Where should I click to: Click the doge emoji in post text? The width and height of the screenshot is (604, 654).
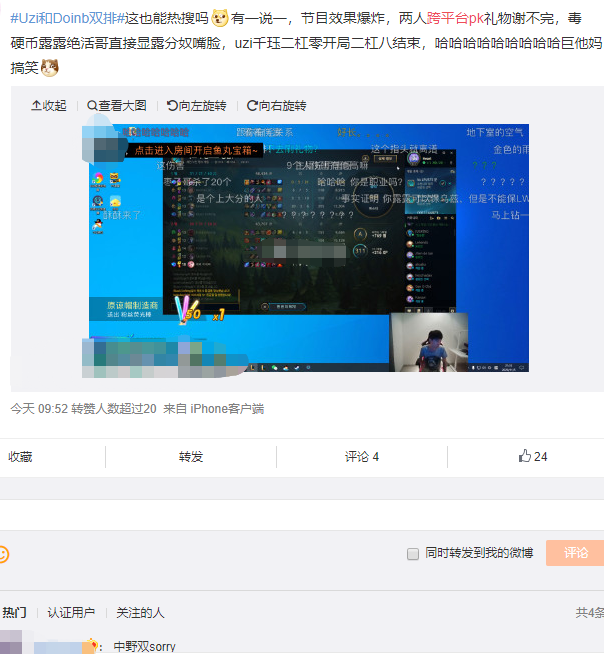pyautogui.click(x=220, y=18)
